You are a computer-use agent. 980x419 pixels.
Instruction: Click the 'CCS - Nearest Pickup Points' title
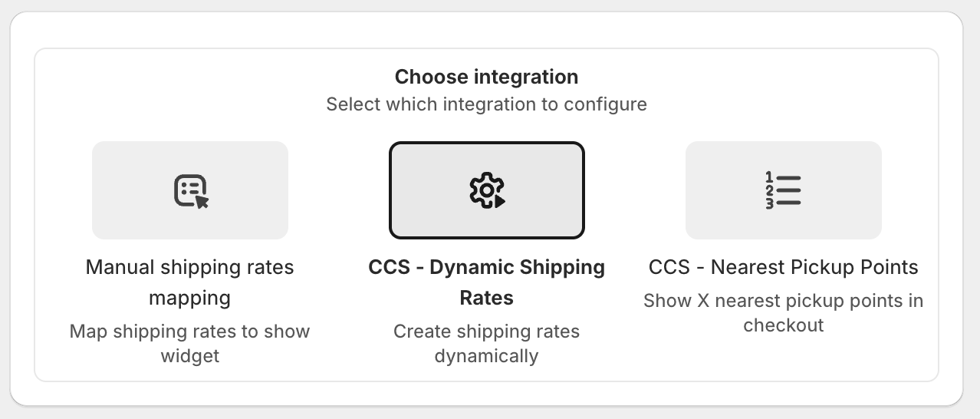783,268
